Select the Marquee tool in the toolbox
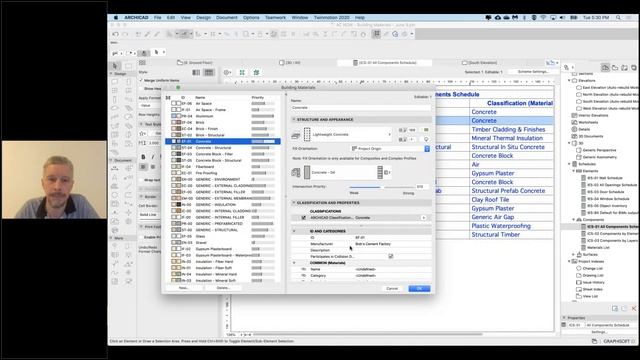The width and height of the screenshot is (640, 360). (x=128, y=66)
